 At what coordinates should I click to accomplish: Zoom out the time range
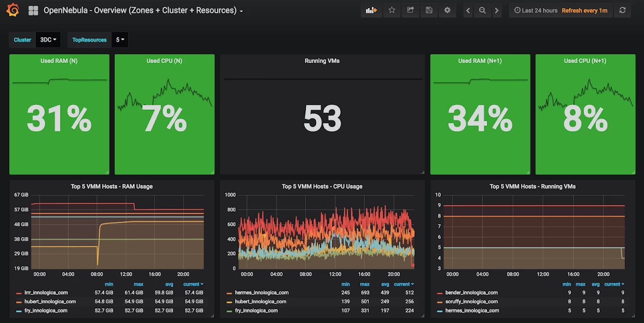(x=482, y=11)
